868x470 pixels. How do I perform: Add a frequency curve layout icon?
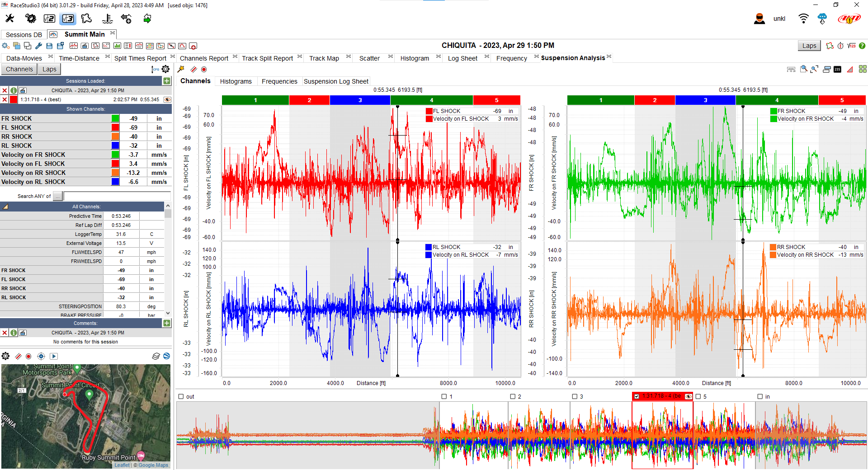click(182, 46)
